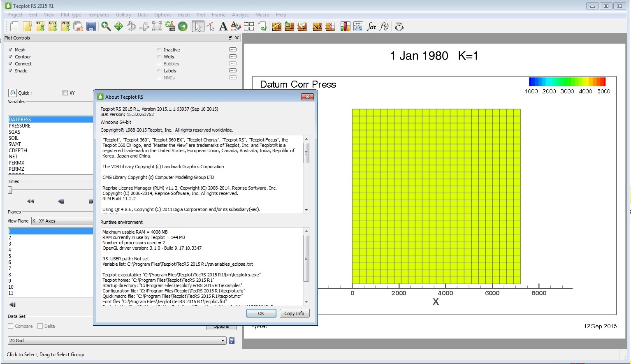Click the Copy Info button
Image resolution: width=631 pixels, height=364 pixels.
click(294, 313)
